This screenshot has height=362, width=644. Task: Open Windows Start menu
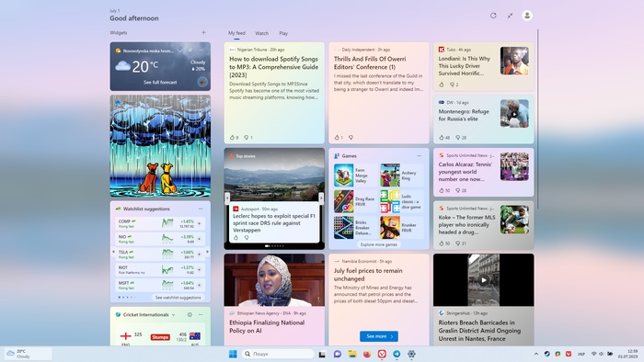(233, 354)
